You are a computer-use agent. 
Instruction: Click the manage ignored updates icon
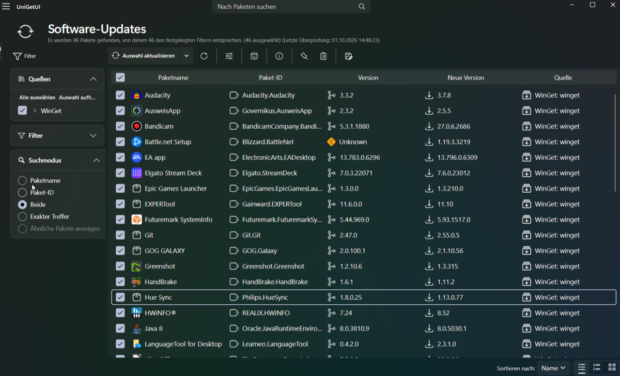pos(348,56)
